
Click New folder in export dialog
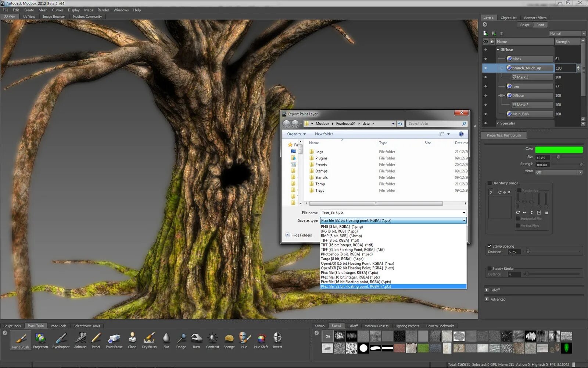[324, 134]
